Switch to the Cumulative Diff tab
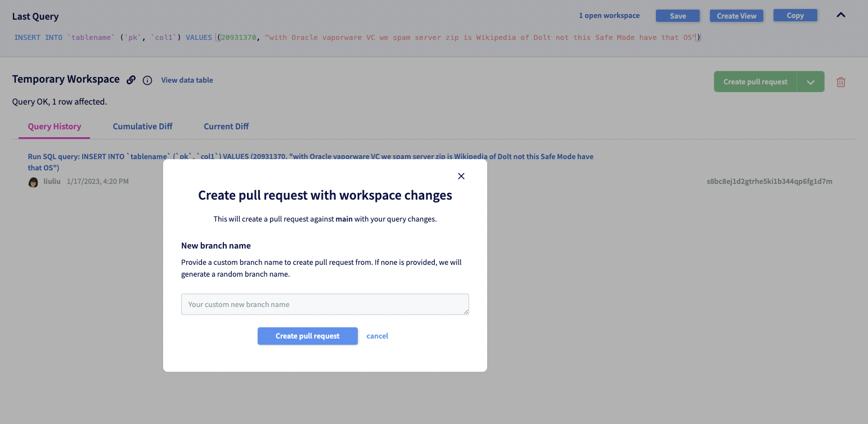868x424 pixels. 142,126
